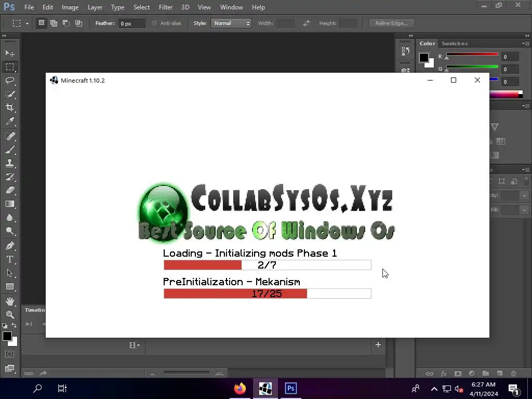Click the Feather input field
532x399 pixels.
point(131,23)
